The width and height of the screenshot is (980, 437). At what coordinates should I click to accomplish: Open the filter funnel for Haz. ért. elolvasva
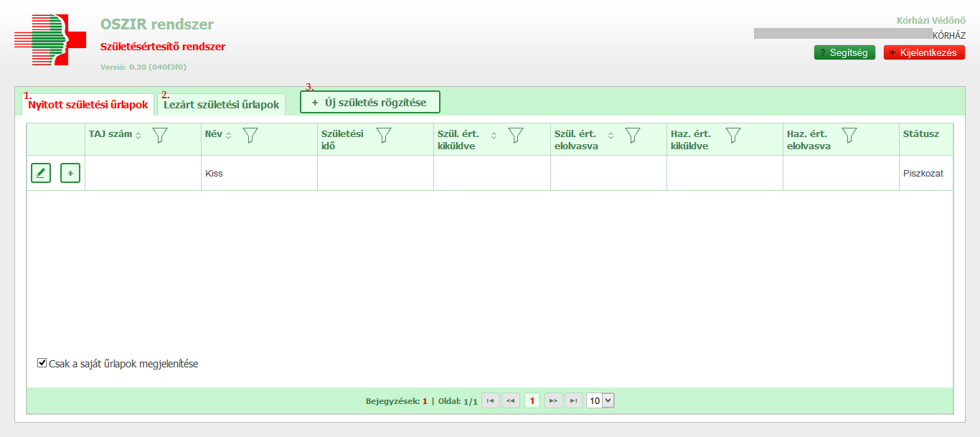pos(849,135)
